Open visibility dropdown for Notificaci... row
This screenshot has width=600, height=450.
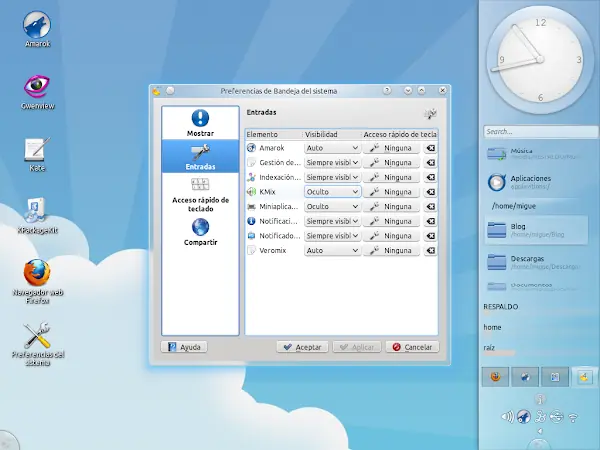coord(332,221)
